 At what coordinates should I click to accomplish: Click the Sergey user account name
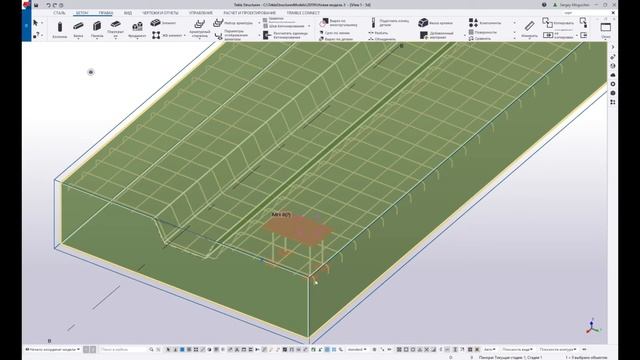[574, 5]
